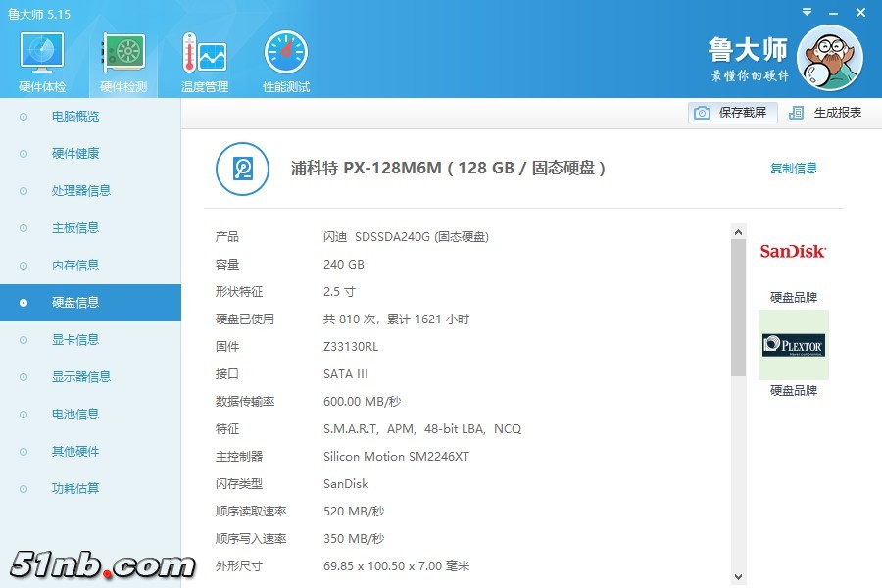Click the 硬盘品牌 label under Plextor logo
This screenshot has height=588, width=882.
793,390
